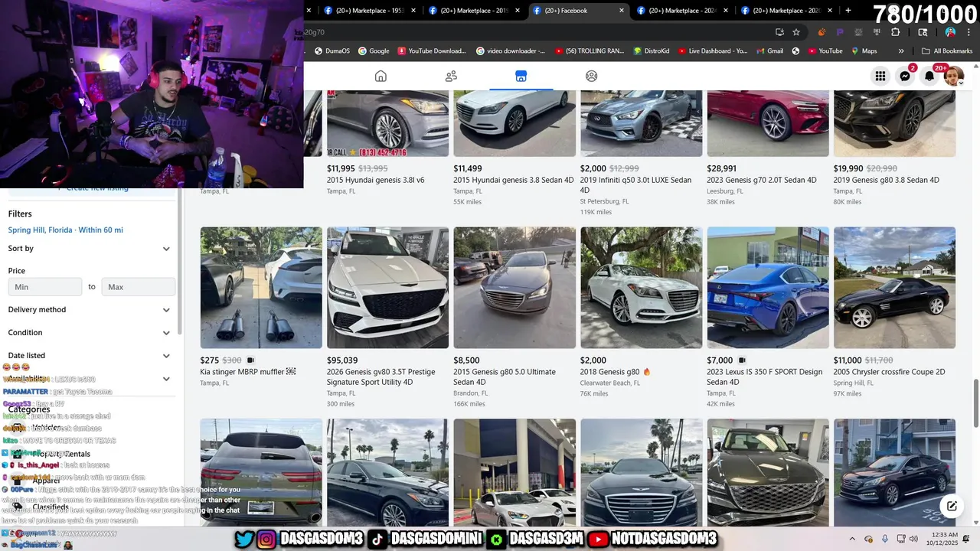Switch to the Marketplace - 2024 tab

pos(681,11)
